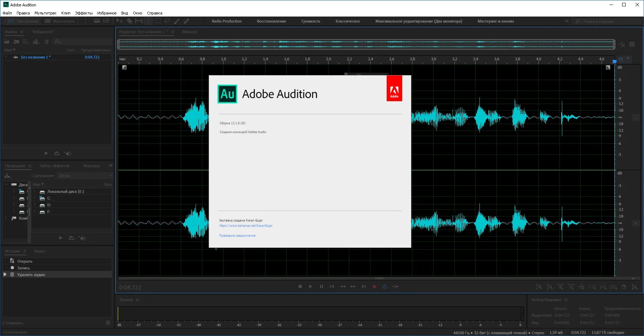Switch to the Микшер tab

189,32
